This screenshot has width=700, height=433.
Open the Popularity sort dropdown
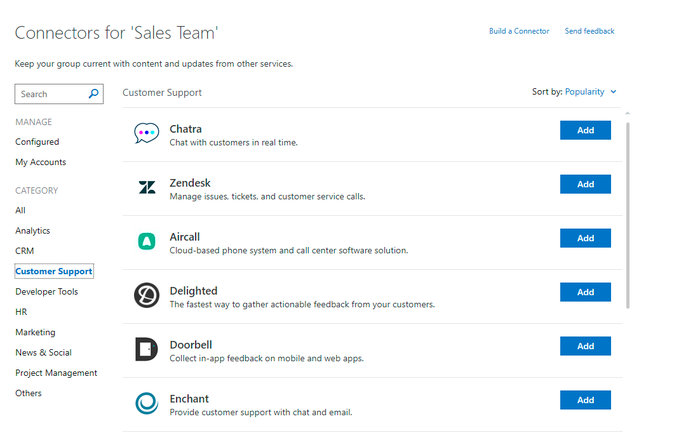(584, 92)
